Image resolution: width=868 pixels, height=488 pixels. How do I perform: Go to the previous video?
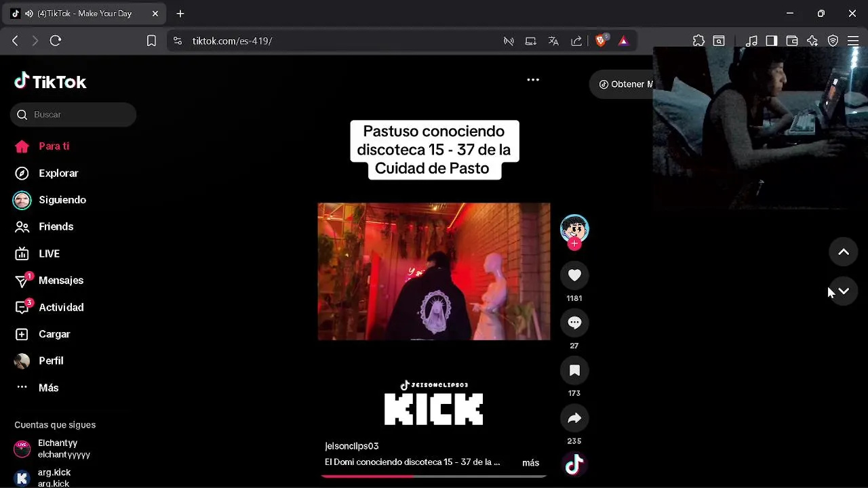(844, 252)
